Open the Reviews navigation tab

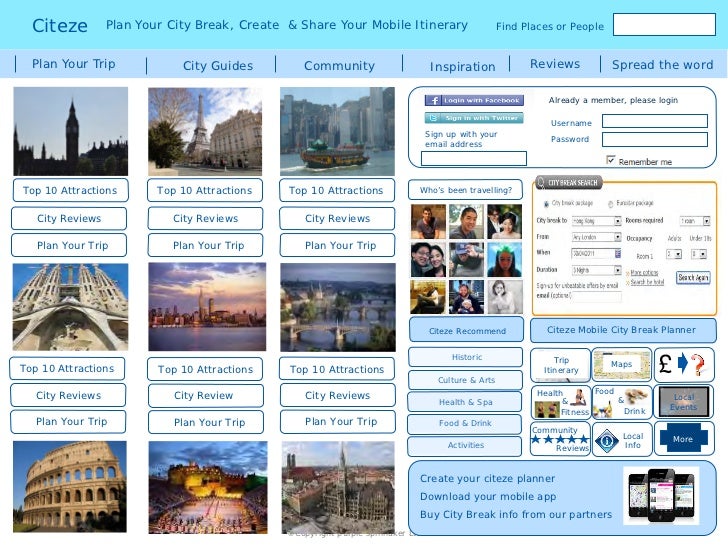click(555, 64)
